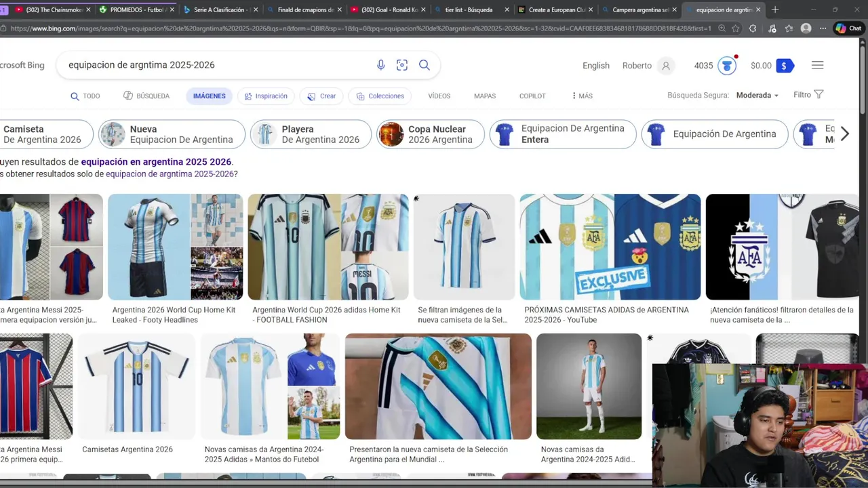Click the media control music icon
The height and width of the screenshot is (488, 868).
point(772,28)
